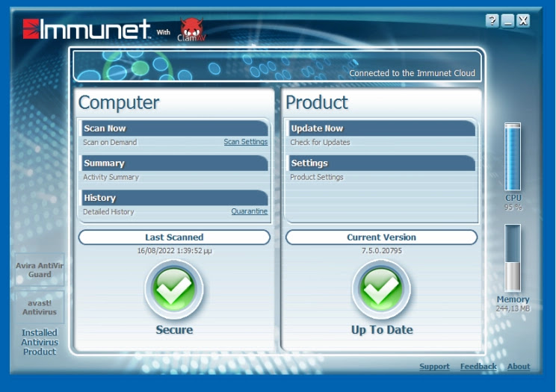Click the 'Product' panel heading
The image size is (556, 392).
tap(317, 102)
